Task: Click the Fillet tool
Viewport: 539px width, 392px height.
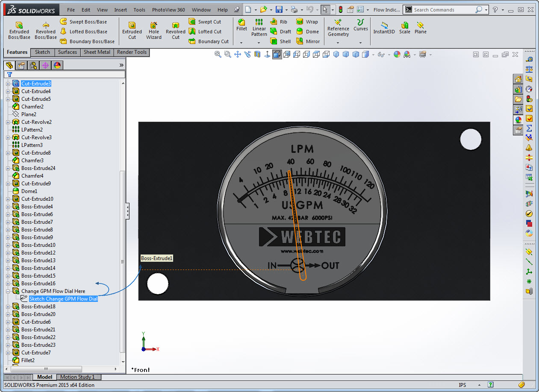Action: tap(242, 25)
